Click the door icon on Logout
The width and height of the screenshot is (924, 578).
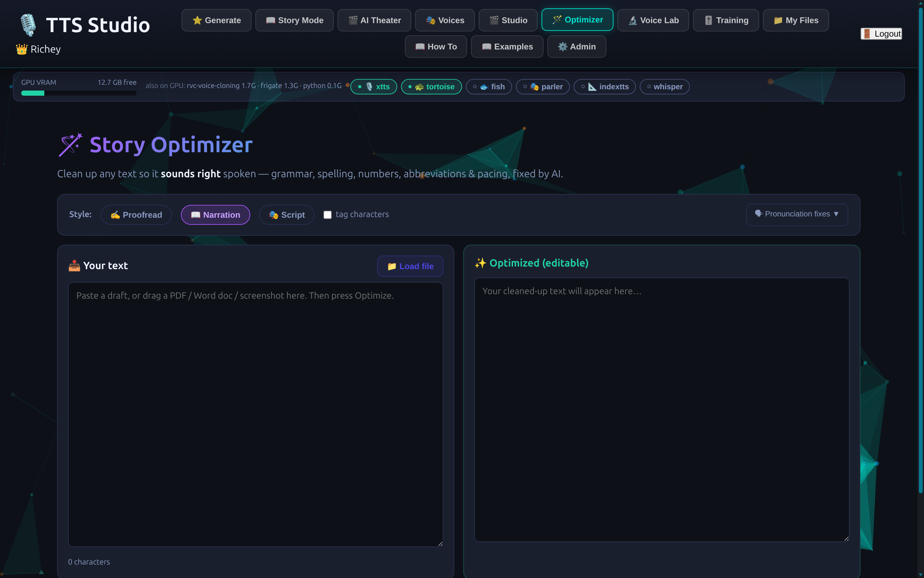click(867, 34)
